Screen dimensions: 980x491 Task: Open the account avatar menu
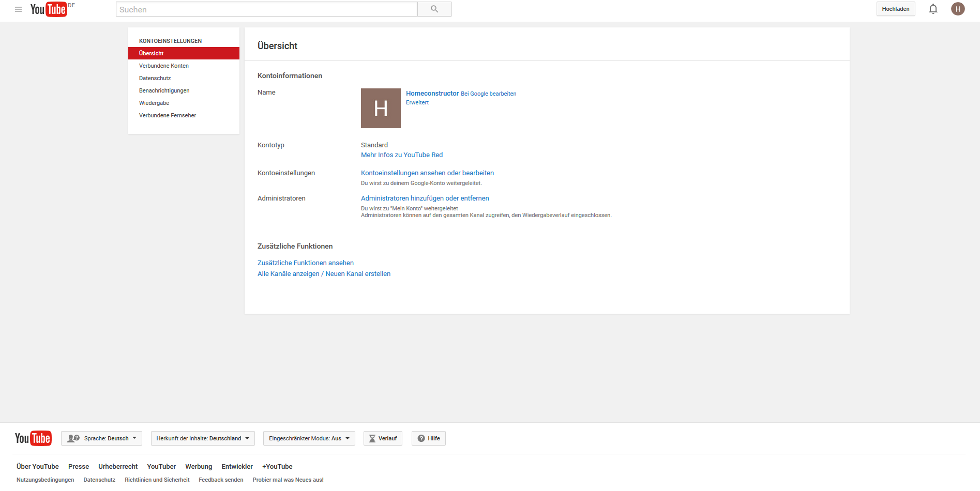pos(958,9)
